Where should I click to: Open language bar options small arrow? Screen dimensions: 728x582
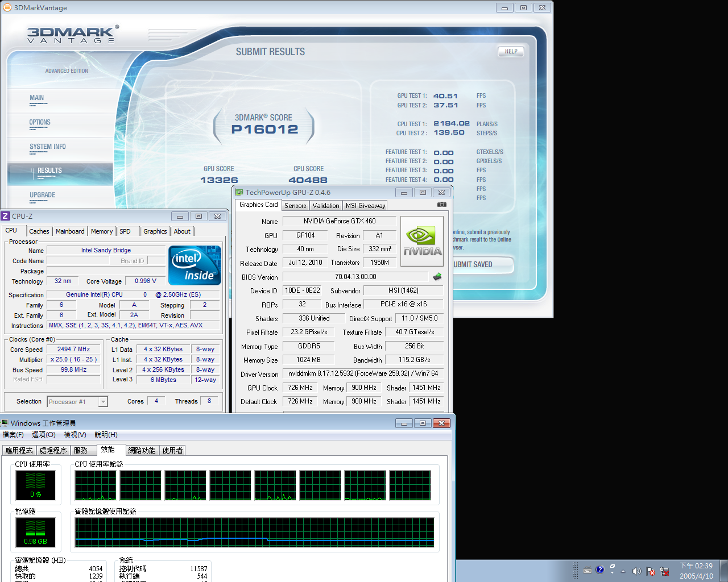point(612,573)
